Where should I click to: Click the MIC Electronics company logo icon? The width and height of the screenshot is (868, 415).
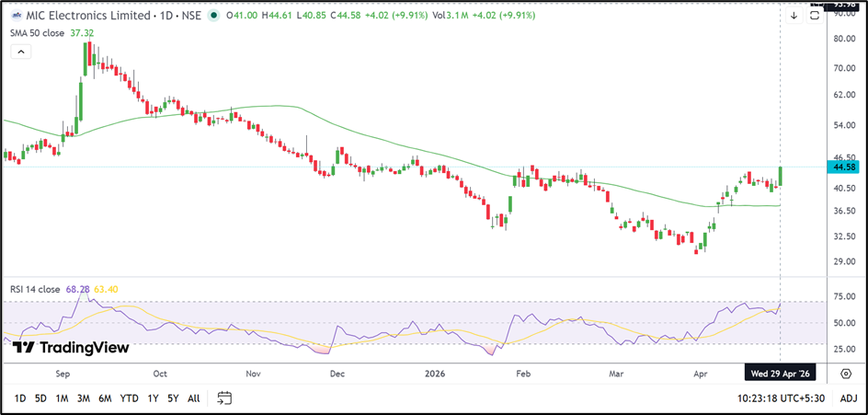pos(15,16)
